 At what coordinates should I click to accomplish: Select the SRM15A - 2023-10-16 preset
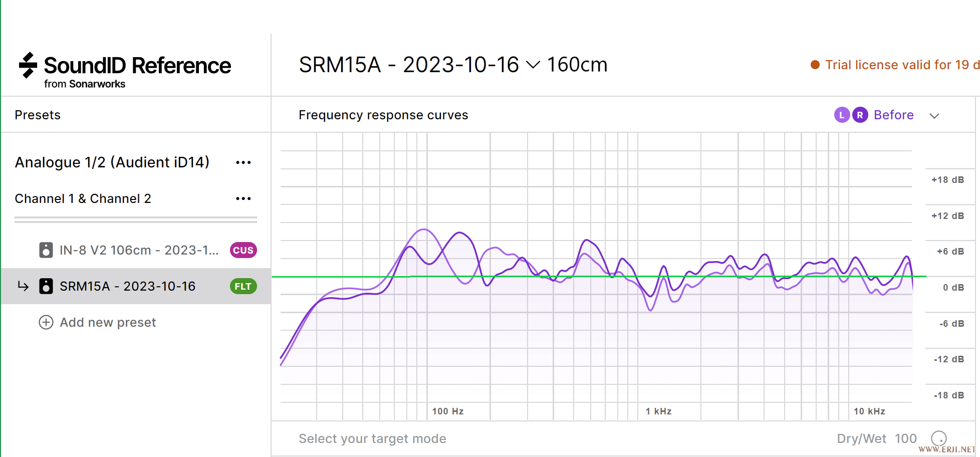point(136,286)
